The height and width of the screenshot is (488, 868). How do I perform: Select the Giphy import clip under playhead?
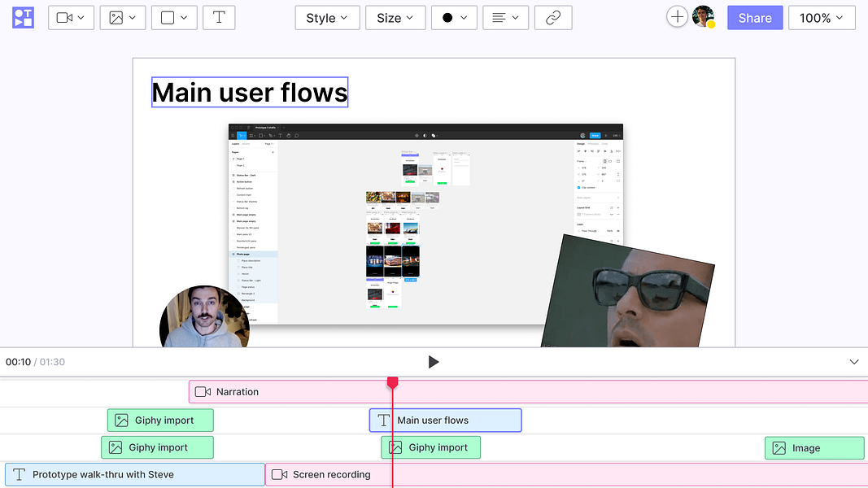[x=430, y=447]
